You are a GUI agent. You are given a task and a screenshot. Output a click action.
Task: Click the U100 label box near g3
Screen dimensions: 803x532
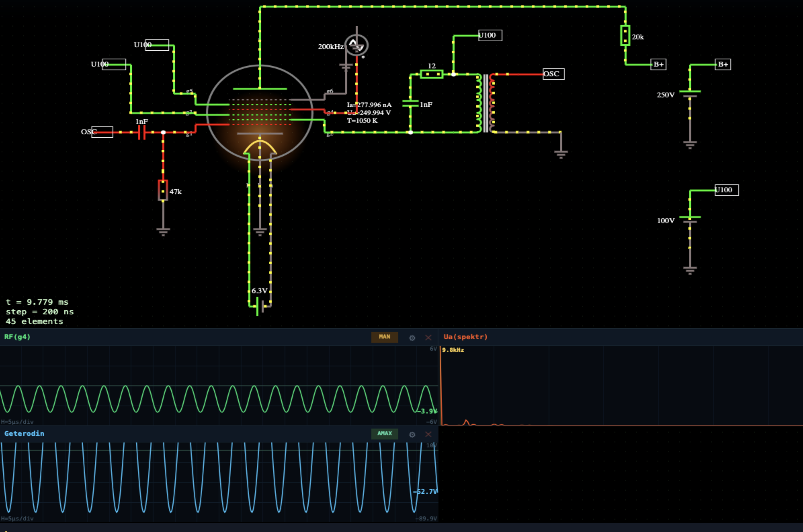[114, 64]
